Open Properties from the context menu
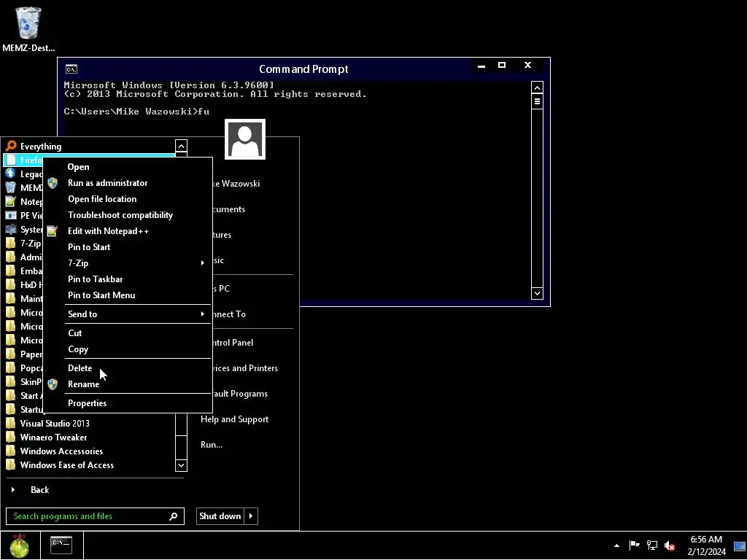 point(128,403)
